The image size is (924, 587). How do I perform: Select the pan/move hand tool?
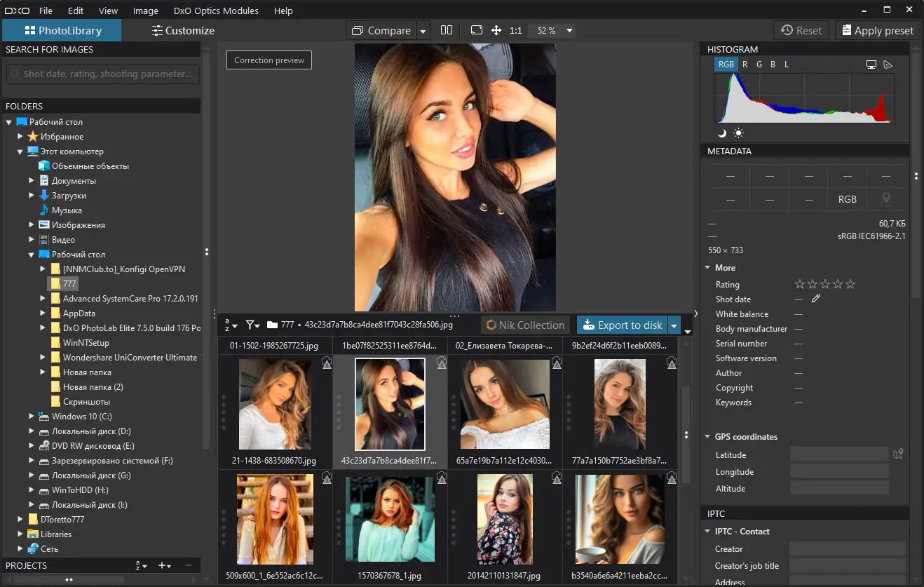click(496, 30)
